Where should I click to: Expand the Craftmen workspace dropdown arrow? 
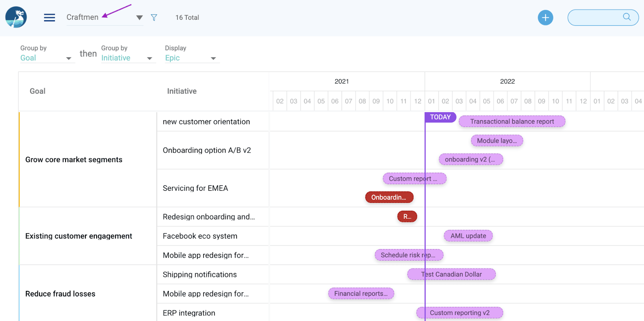(139, 18)
